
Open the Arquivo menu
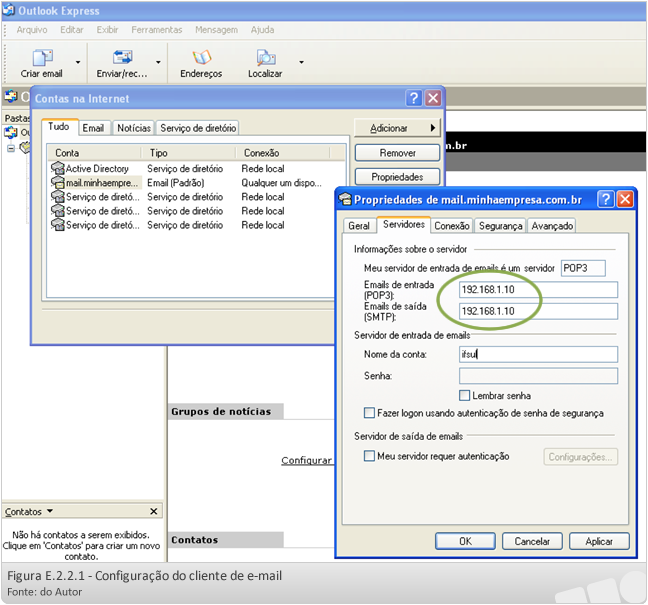pyautogui.click(x=32, y=30)
